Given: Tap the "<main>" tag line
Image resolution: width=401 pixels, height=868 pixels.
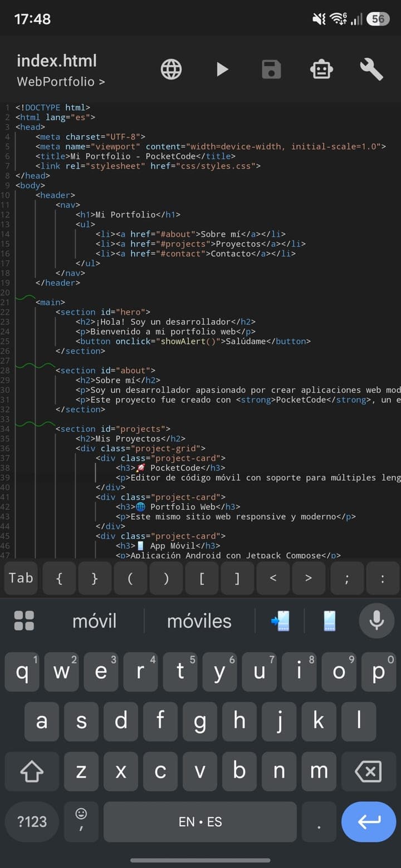Looking at the screenshot, I should click(51, 302).
